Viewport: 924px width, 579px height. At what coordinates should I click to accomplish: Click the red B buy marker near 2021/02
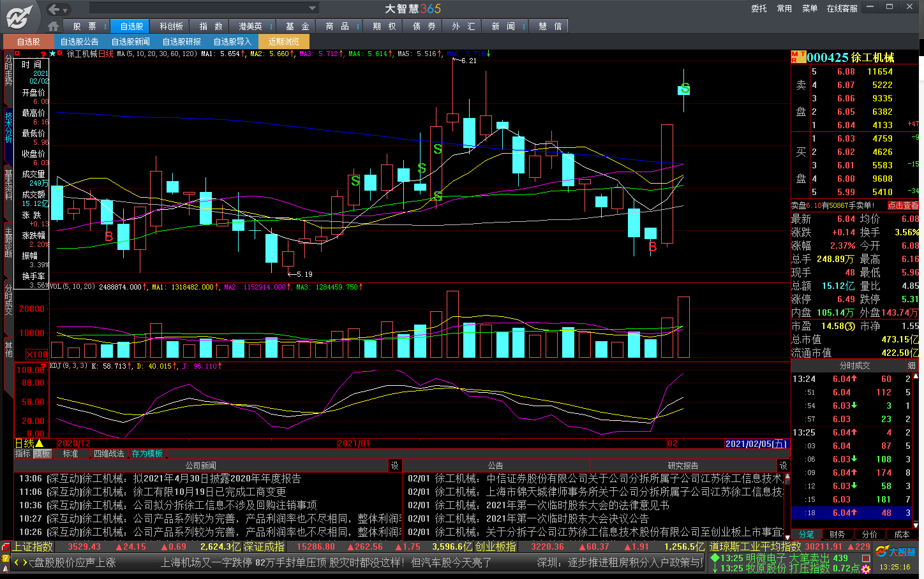point(652,246)
